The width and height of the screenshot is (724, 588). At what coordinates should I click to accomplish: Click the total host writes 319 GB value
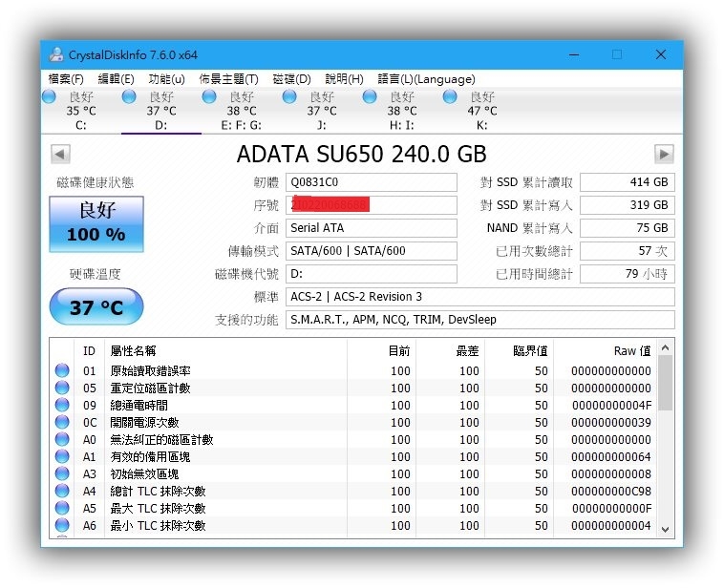point(628,205)
